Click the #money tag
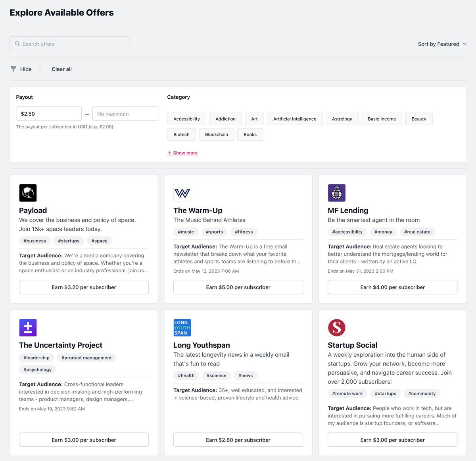Viewport: 476px width, 461px height. pos(383,232)
